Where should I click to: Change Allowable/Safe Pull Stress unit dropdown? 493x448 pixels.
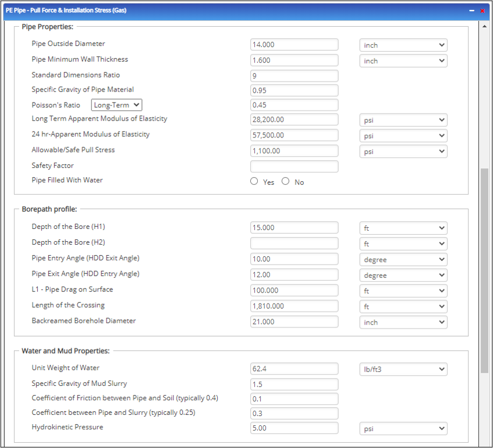pyautogui.click(x=403, y=151)
